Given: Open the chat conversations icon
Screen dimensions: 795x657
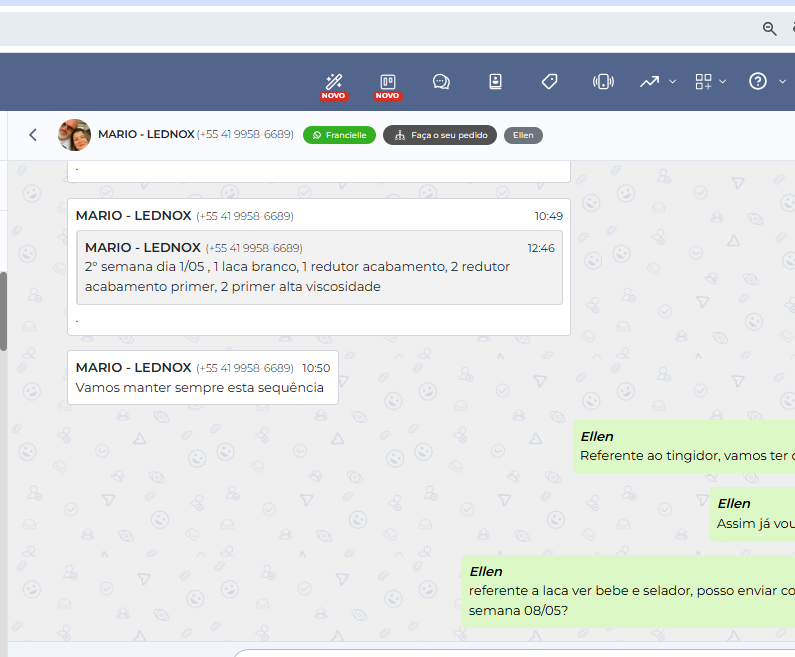Looking at the screenshot, I should [x=441, y=82].
